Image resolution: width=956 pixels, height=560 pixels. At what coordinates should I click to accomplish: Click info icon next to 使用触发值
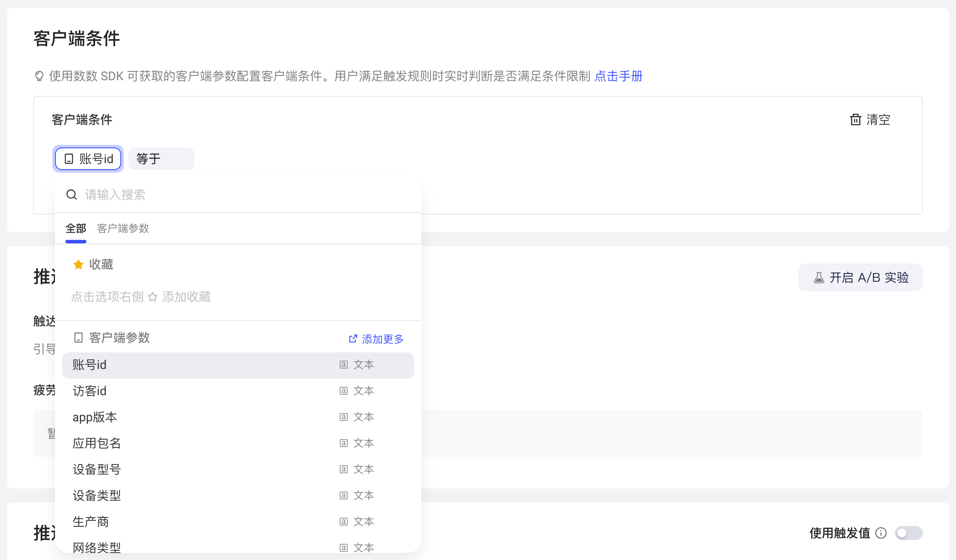point(881,533)
